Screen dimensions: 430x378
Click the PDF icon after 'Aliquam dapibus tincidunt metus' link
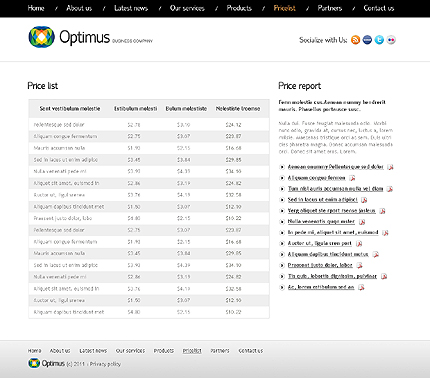pos(376,254)
